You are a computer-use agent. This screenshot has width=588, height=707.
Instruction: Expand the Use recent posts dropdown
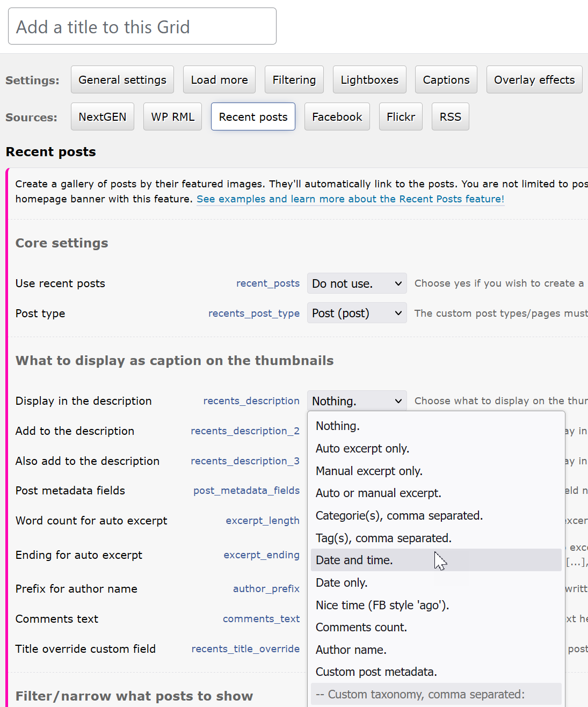[x=357, y=283]
